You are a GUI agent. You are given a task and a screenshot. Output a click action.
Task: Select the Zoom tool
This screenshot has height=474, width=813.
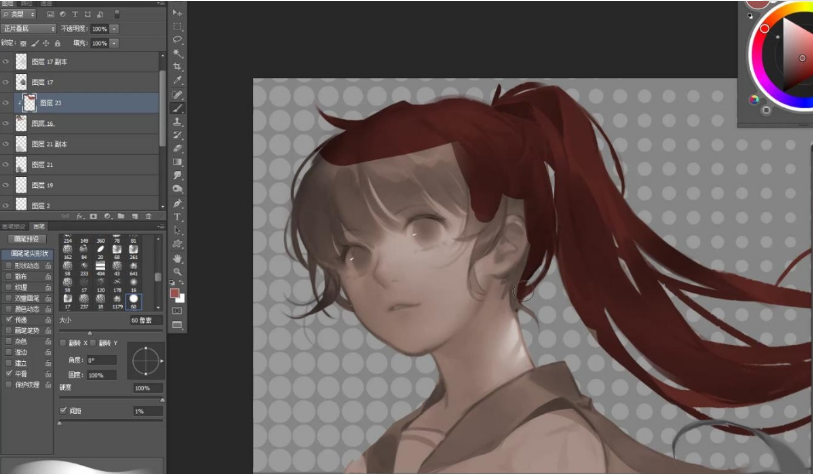click(177, 271)
